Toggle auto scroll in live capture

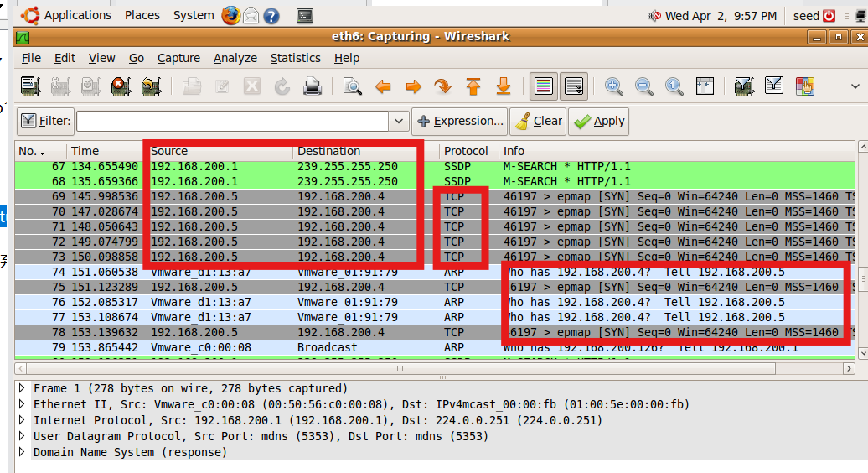573,86
